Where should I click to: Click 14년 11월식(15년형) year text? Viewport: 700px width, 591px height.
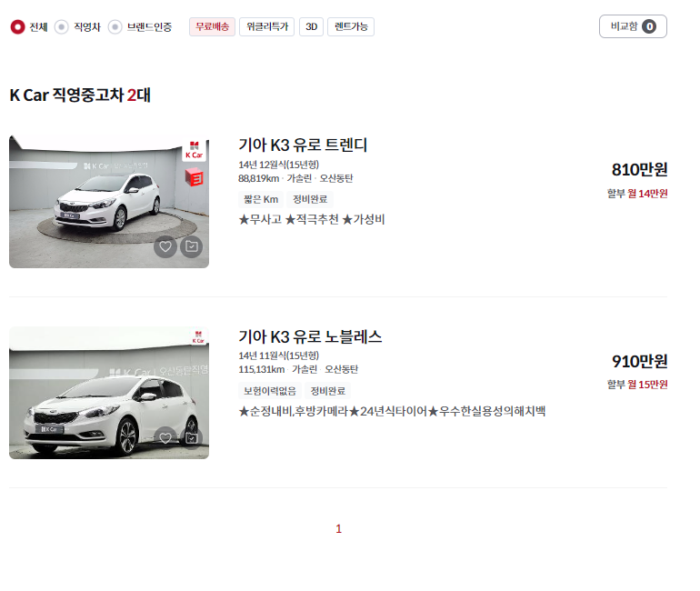[x=278, y=356]
